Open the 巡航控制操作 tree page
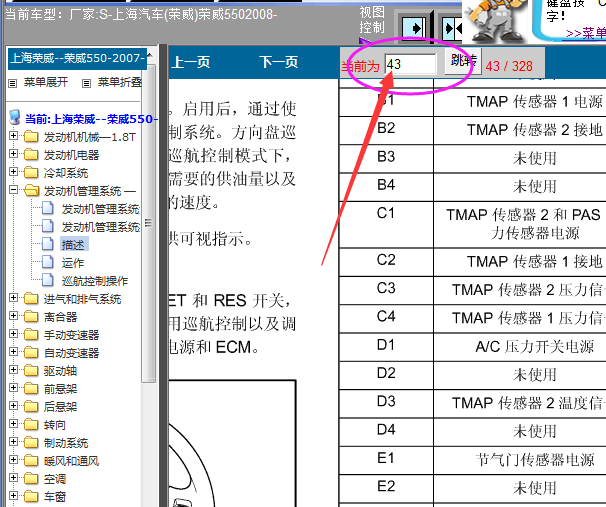Screen dimensions: 606x507 point(95,281)
